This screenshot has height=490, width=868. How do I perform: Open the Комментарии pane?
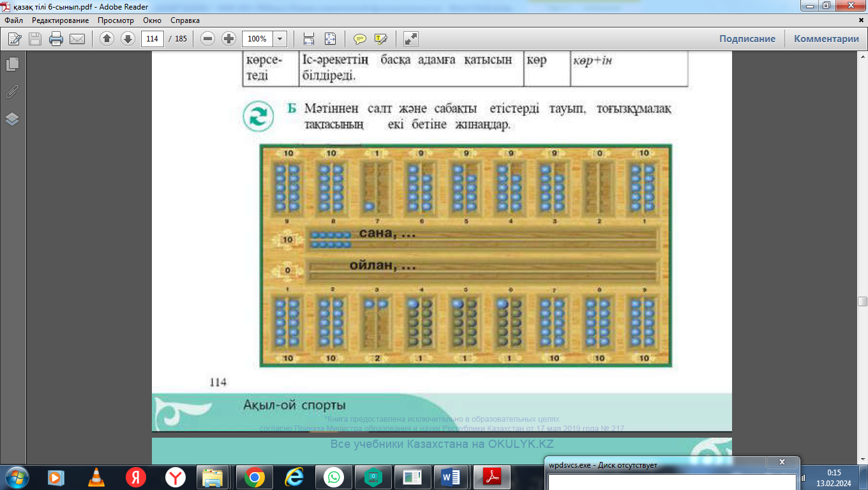click(x=827, y=38)
